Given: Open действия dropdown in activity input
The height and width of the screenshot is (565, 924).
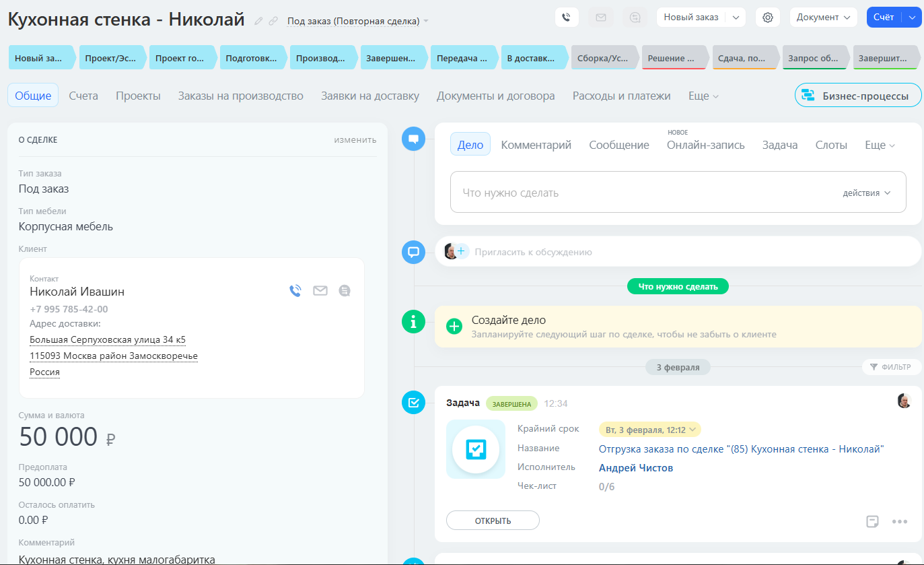Looking at the screenshot, I should (x=866, y=193).
